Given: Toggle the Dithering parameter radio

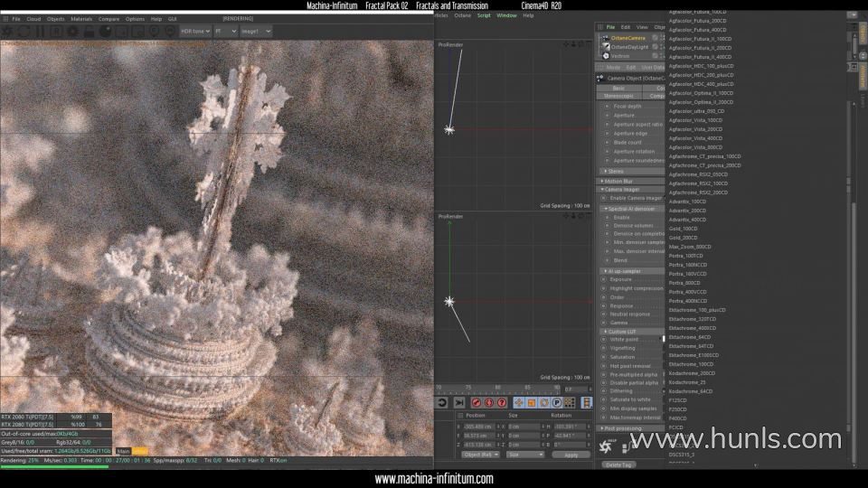Looking at the screenshot, I should pos(605,390).
